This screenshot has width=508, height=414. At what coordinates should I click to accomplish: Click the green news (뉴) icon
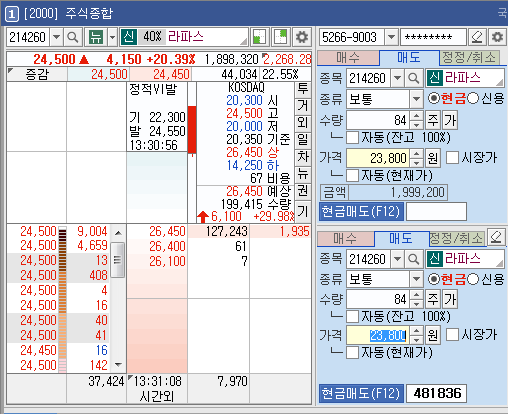[x=96, y=37]
